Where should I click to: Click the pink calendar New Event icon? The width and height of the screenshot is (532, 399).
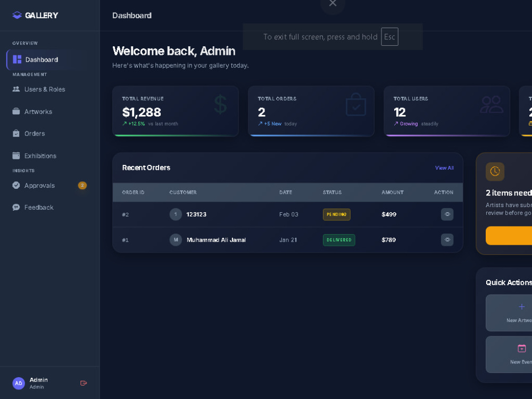click(522, 348)
